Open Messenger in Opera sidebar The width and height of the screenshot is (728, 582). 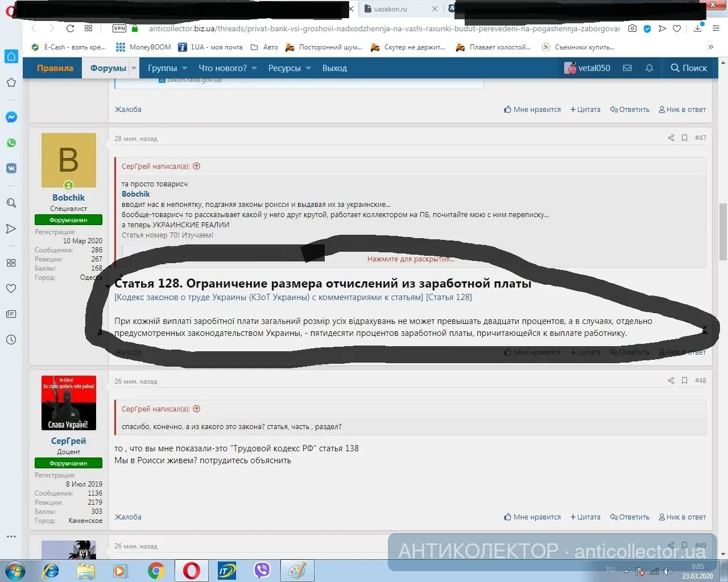coord(11,117)
